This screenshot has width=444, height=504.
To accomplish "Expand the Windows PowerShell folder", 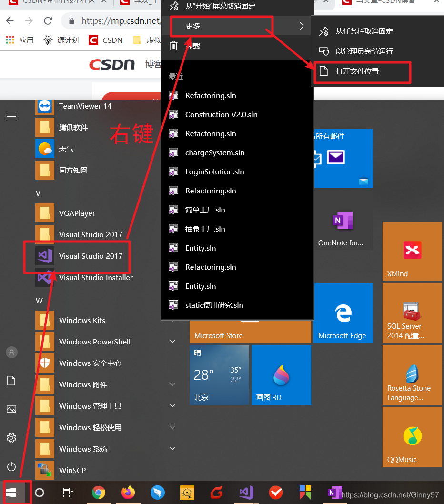I will pos(172,342).
